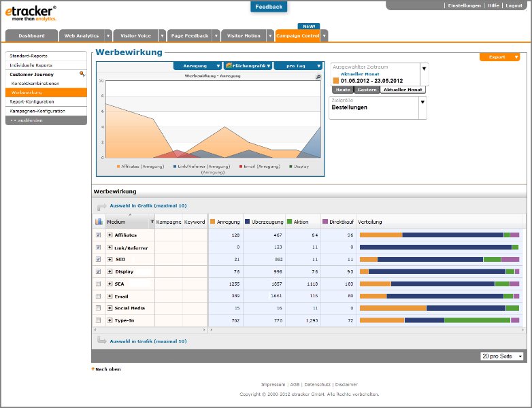
Task: Click the chart zoom magnifier icon
Action: pos(318,77)
